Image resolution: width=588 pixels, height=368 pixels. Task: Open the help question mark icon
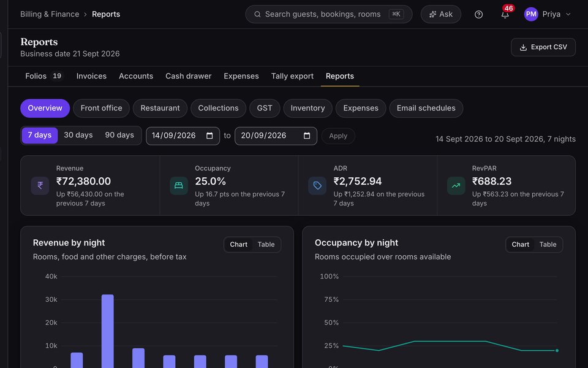tap(478, 14)
